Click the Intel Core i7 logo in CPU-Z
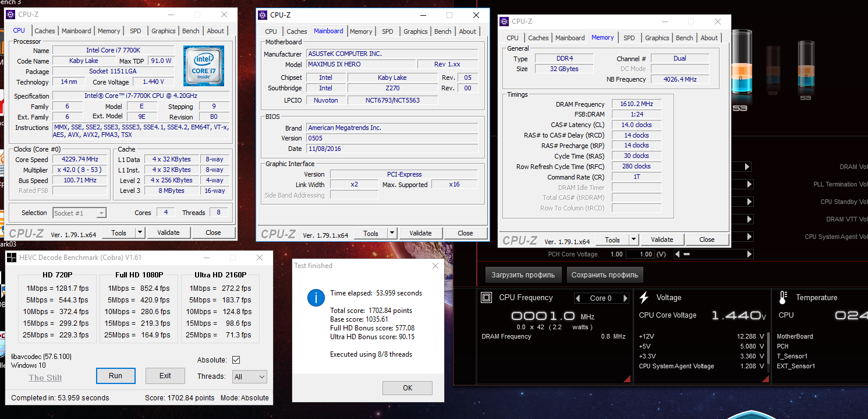868x419 pixels. click(204, 66)
